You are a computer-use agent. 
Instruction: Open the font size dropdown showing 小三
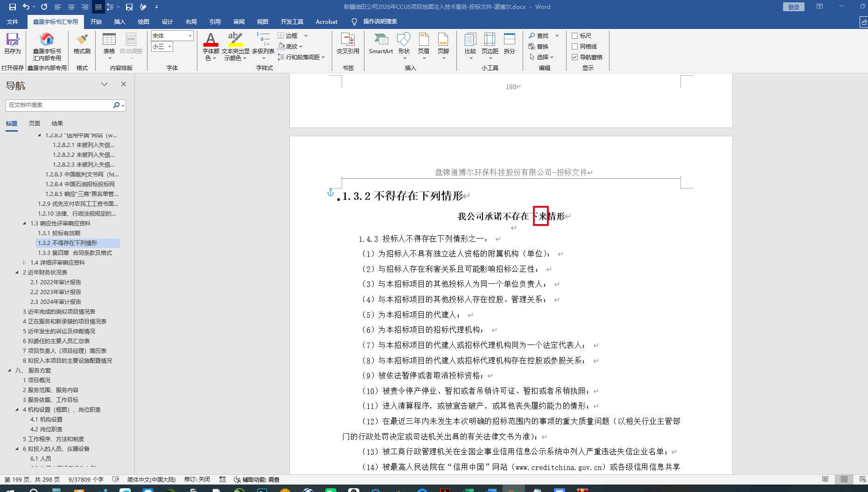click(x=169, y=47)
